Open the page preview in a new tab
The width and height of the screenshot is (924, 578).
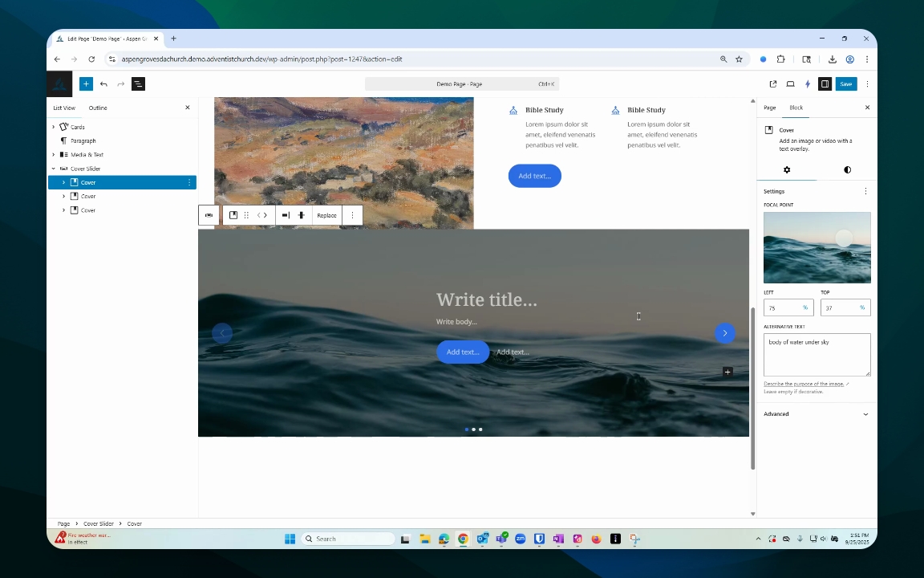(773, 83)
